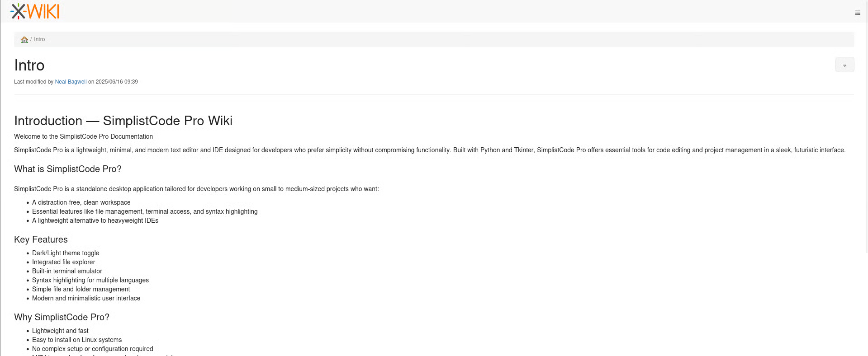
Task: Click the home icon in the breadcrumb
Action: [24, 39]
